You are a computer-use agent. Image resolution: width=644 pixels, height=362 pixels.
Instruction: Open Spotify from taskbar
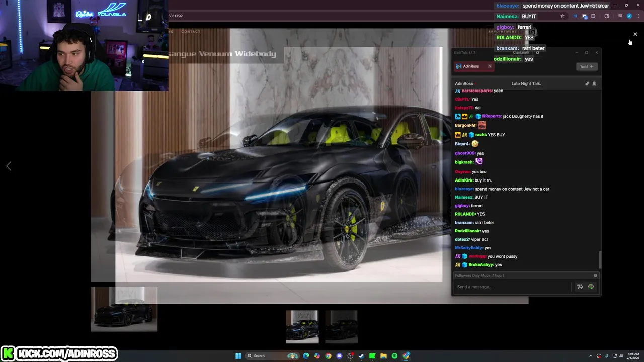[394, 356]
